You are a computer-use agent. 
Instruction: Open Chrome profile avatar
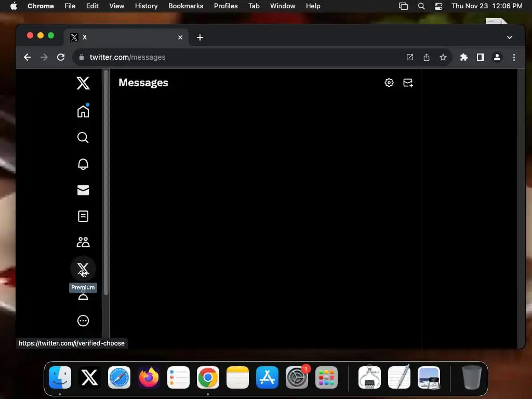tap(497, 57)
